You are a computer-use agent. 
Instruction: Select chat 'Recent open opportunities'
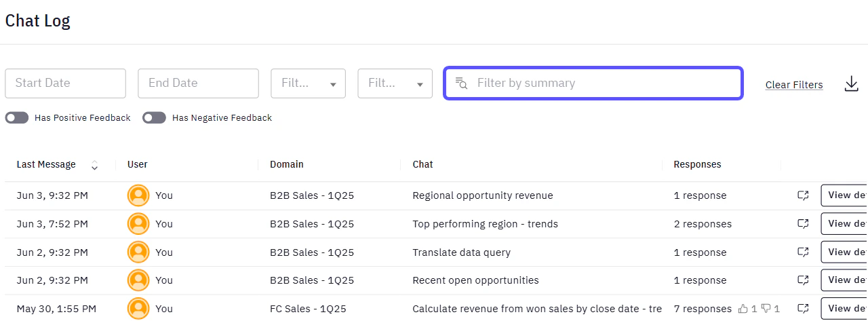coord(475,280)
